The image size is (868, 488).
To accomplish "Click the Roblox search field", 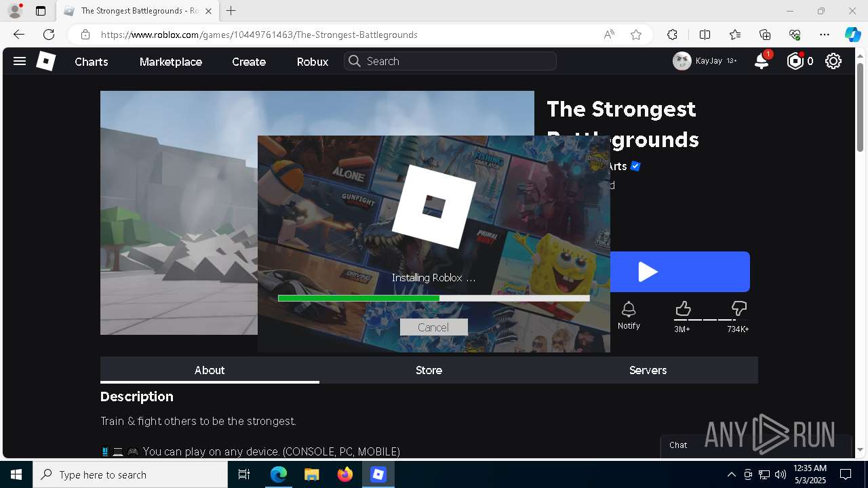I will pyautogui.click(x=450, y=61).
